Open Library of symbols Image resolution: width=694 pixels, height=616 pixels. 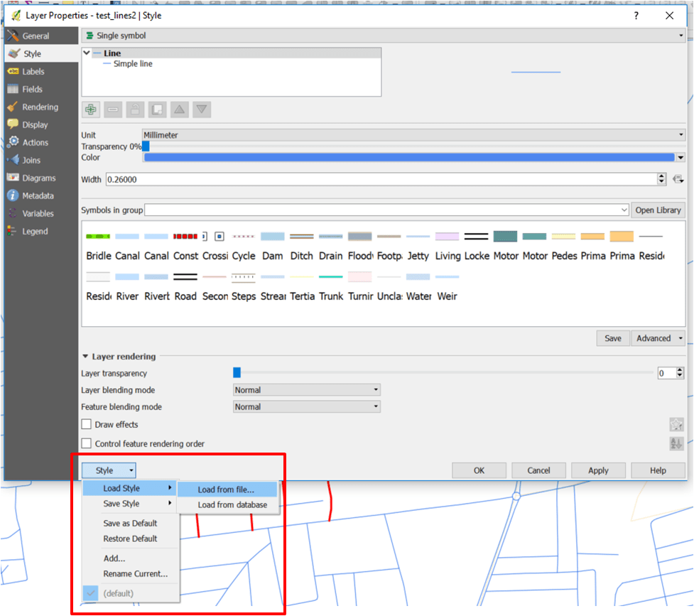[658, 210]
